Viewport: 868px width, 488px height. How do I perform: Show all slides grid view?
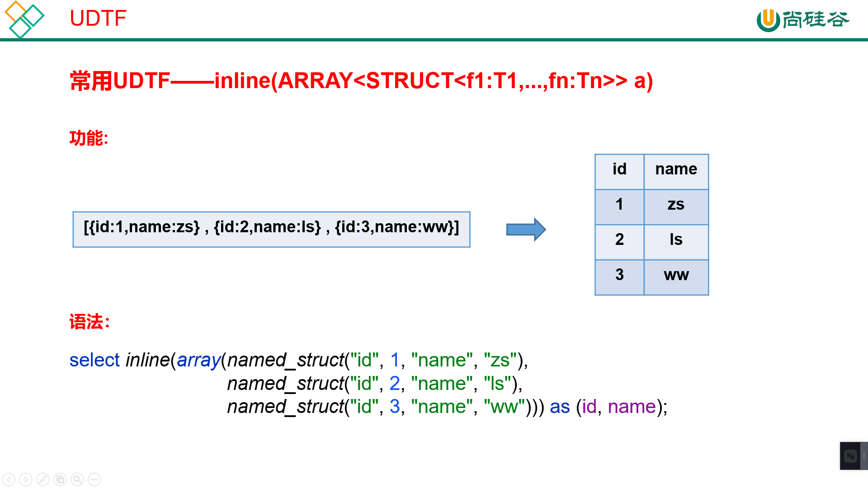coord(60,479)
